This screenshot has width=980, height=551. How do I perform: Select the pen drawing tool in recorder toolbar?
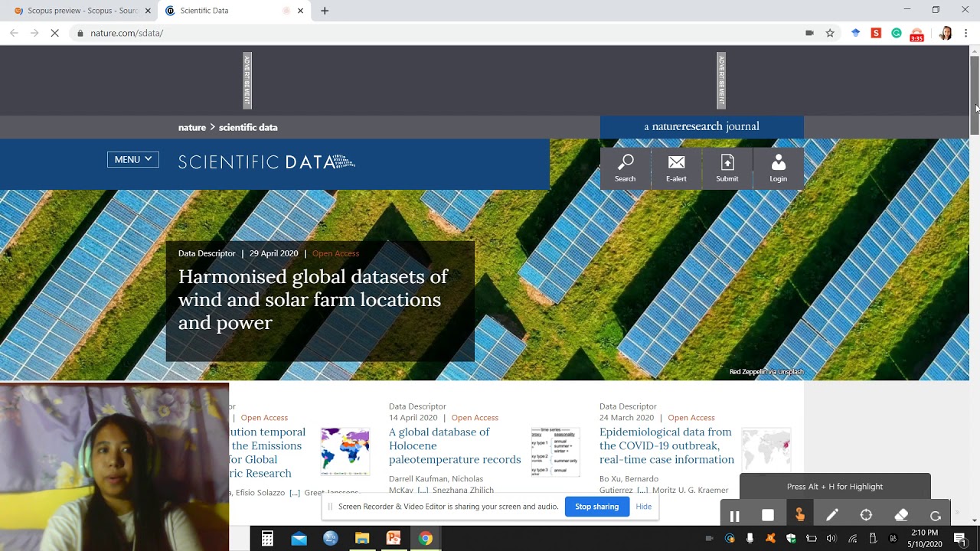pos(832,515)
